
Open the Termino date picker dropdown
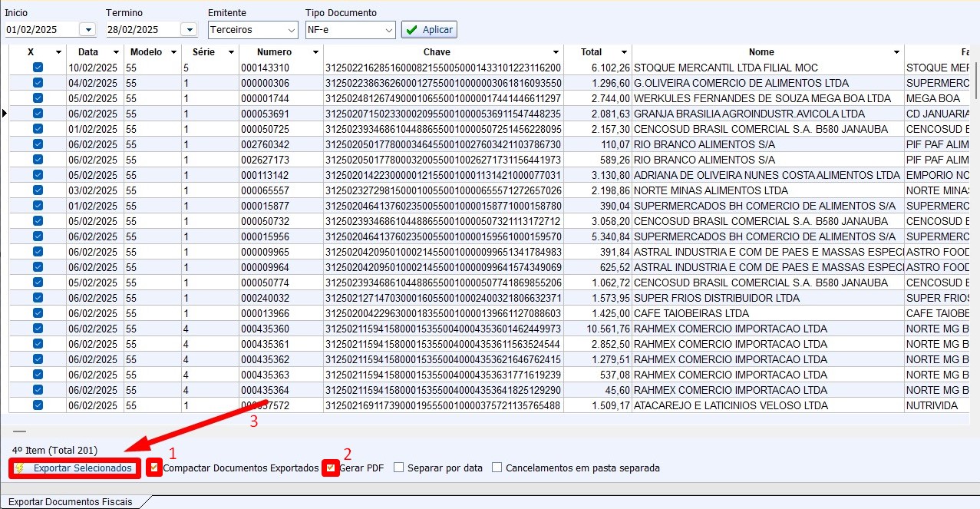189,29
